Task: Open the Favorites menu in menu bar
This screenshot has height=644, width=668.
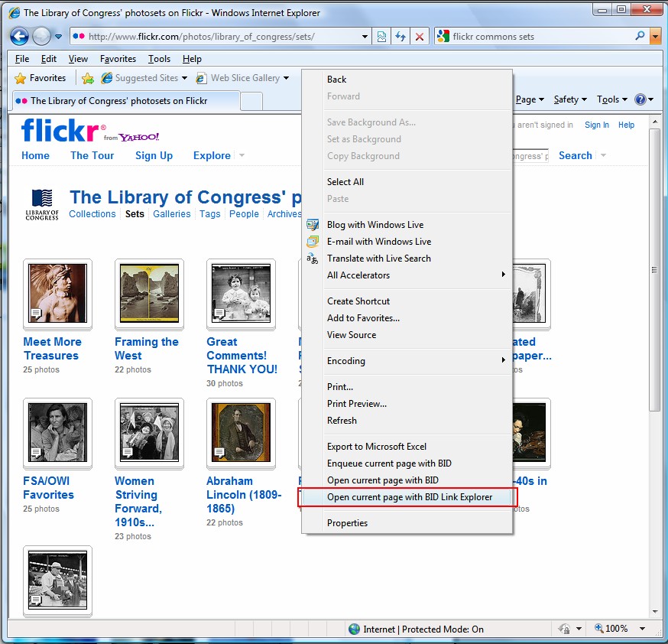Action: [x=118, y=59]
